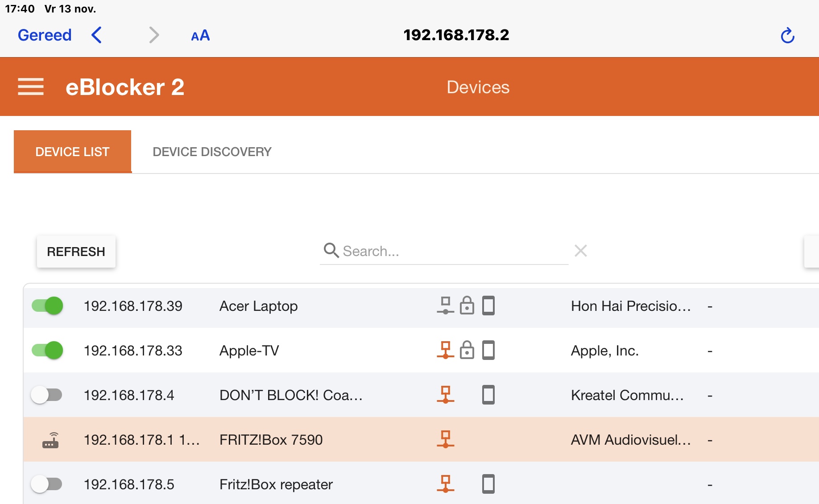Select IP address 192.168.178.39
The height and width of the screenshot is (504, 819).
(133, 306)
